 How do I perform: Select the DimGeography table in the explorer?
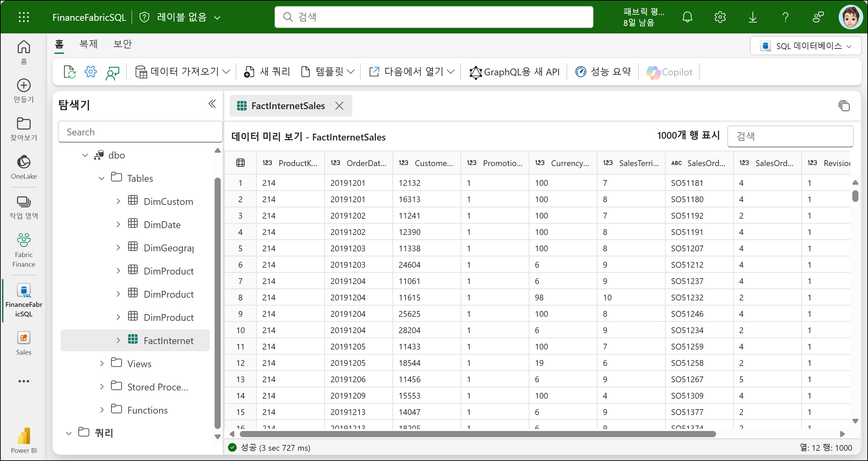coord(168,248)
